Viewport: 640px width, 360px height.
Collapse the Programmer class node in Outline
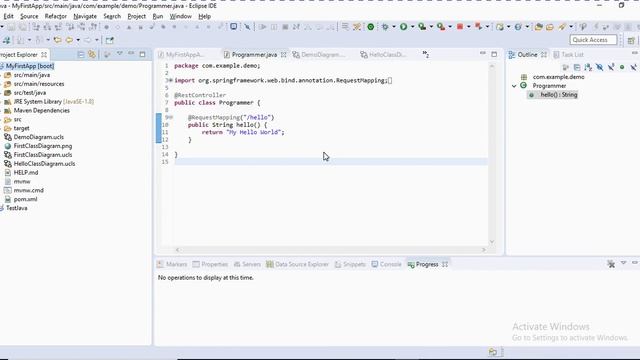(x=514, y=86)
